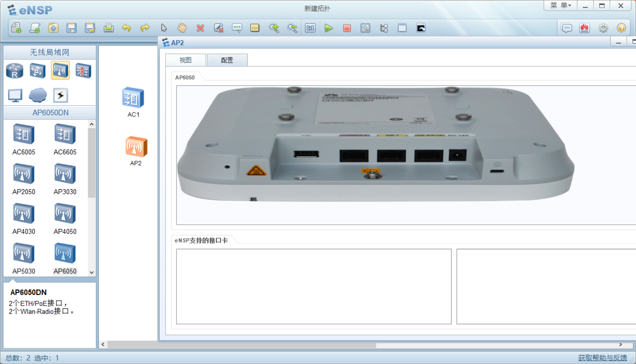Open the Huawei website icon
The image size is (636, 364).
pyautogui.click(x=585, y=28)
